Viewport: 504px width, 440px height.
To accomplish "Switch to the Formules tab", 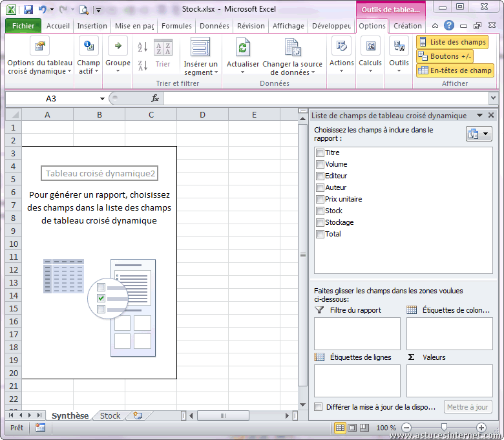I will click(176, 26).
